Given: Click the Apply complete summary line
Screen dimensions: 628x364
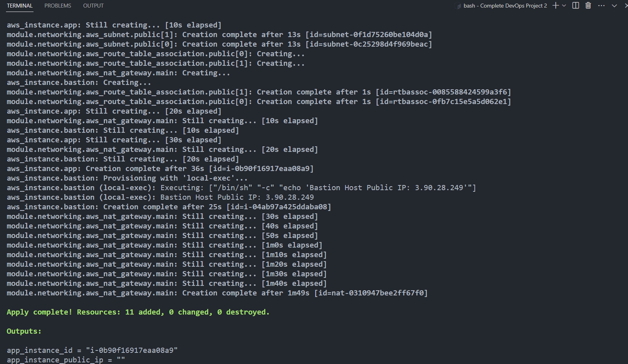Looking at the screenshot, I should point(138,312).
